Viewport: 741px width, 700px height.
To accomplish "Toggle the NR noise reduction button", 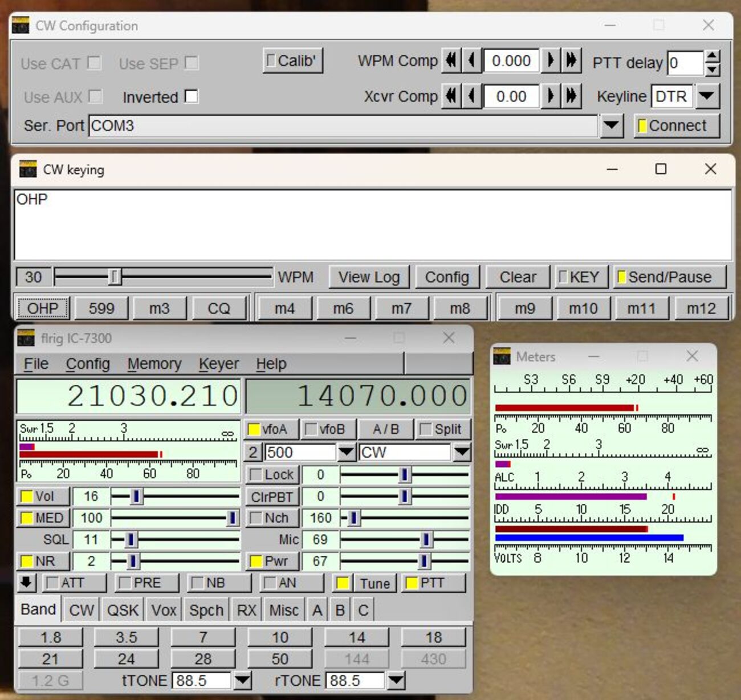I will coord(43,561).
